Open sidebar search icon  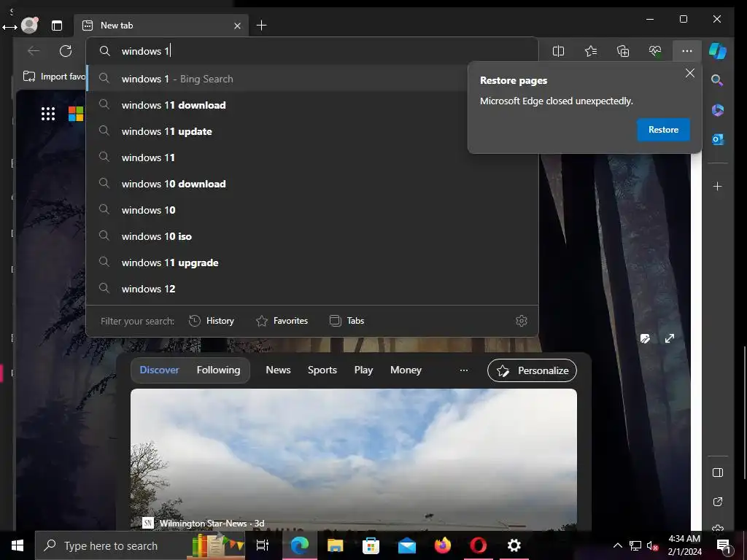coord(718,80)
